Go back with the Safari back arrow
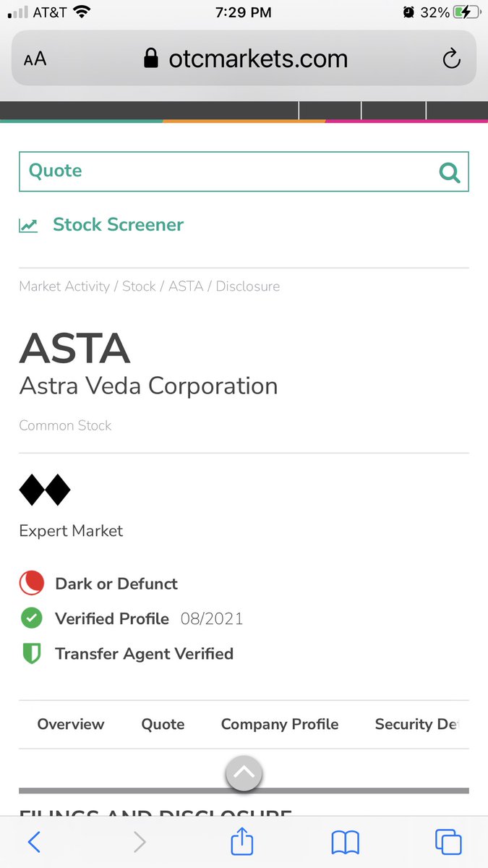 point(34,841)
